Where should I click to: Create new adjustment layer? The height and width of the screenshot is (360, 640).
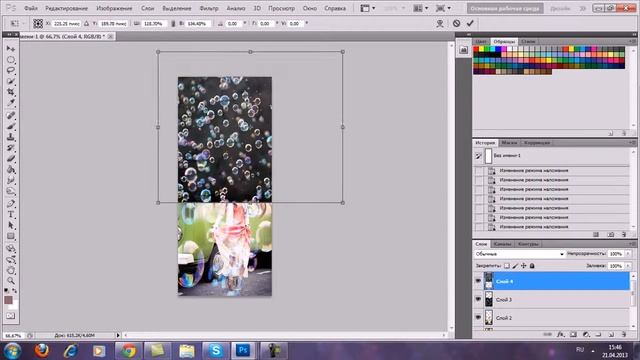[x=586, y=334]
